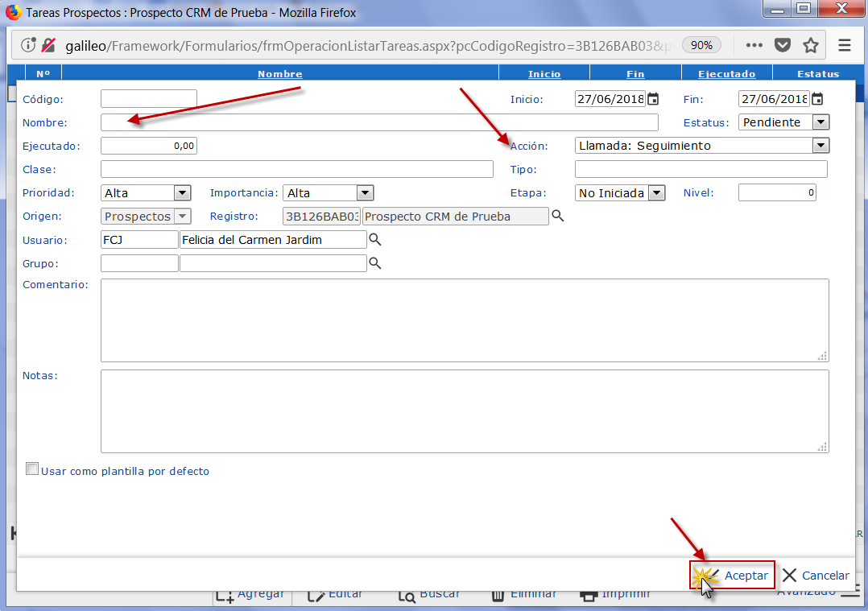Click the Usuario code field FCJ
Viewport: 868px width, 611px height.
(139, 240)
